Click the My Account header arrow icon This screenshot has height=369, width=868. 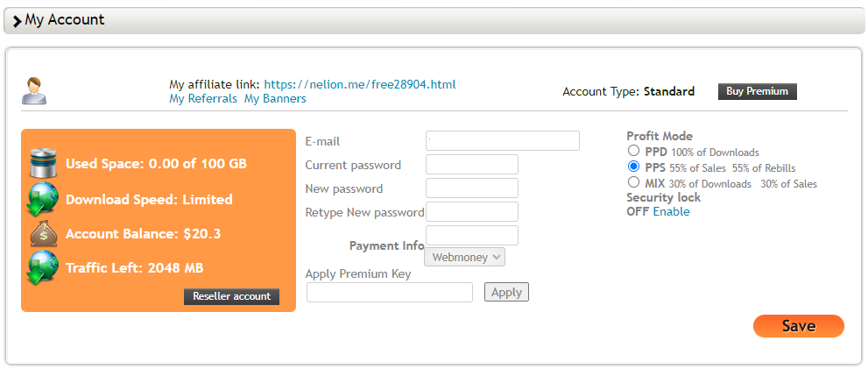click(18, 21)
